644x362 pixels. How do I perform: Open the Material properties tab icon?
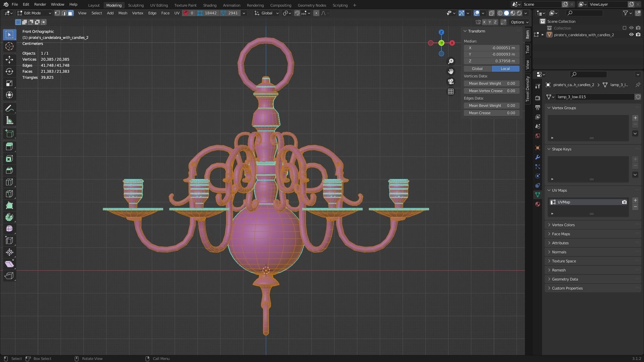click(538, 204)
